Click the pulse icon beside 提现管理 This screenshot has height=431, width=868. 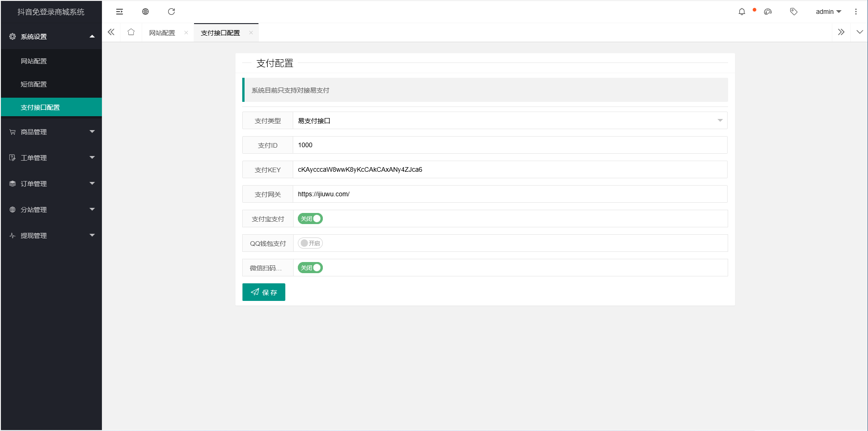13,236
